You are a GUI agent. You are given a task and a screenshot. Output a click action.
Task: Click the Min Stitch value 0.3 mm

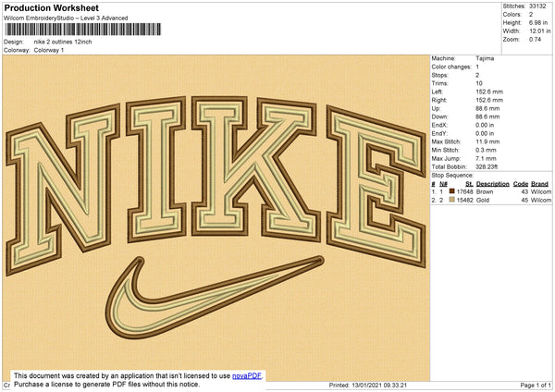[x=486, y=151]
